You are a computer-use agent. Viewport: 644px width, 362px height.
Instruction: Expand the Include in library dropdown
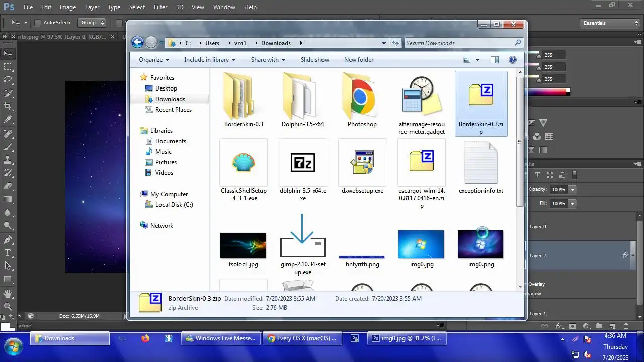210,60
